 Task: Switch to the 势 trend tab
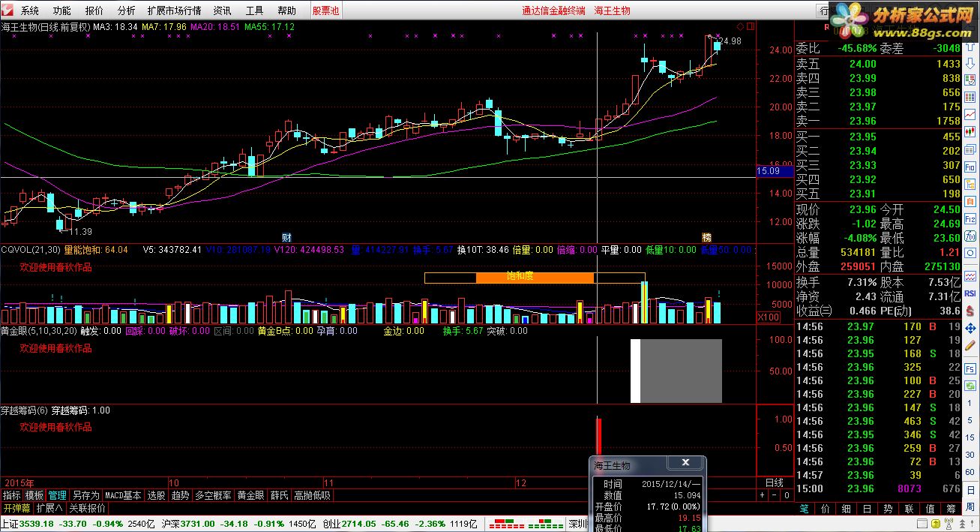(887, 508)
